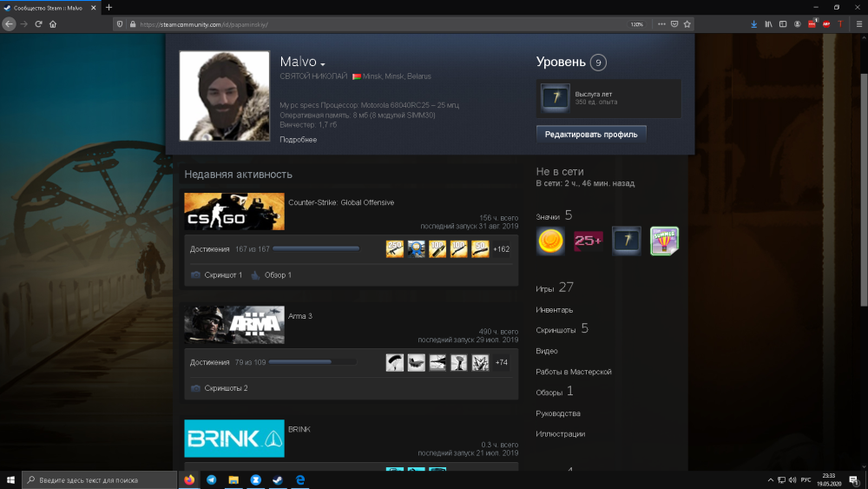This screenshot has height=489, width=868.
Task: Open the Видео link
Action: coord(546,351)
